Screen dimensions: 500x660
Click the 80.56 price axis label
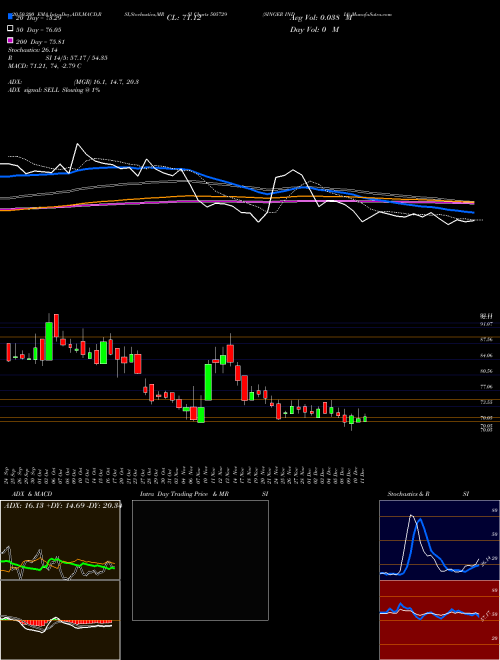click(486, 371)
